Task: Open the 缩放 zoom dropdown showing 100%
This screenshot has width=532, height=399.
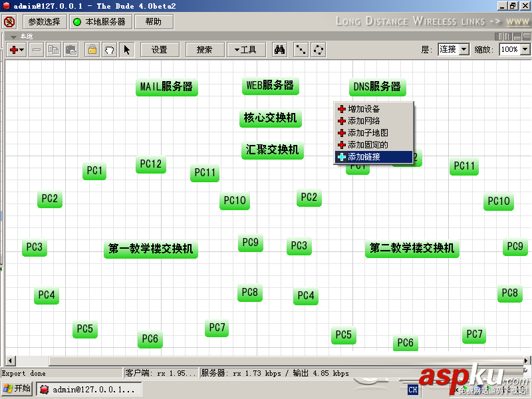Action: pos(514,49)
